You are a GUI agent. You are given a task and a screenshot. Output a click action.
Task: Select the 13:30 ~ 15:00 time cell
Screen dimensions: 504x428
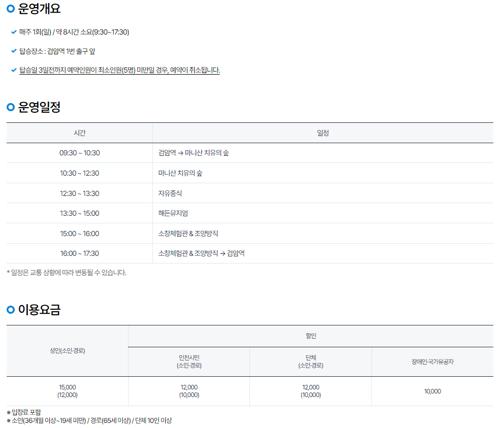(79, 213)
